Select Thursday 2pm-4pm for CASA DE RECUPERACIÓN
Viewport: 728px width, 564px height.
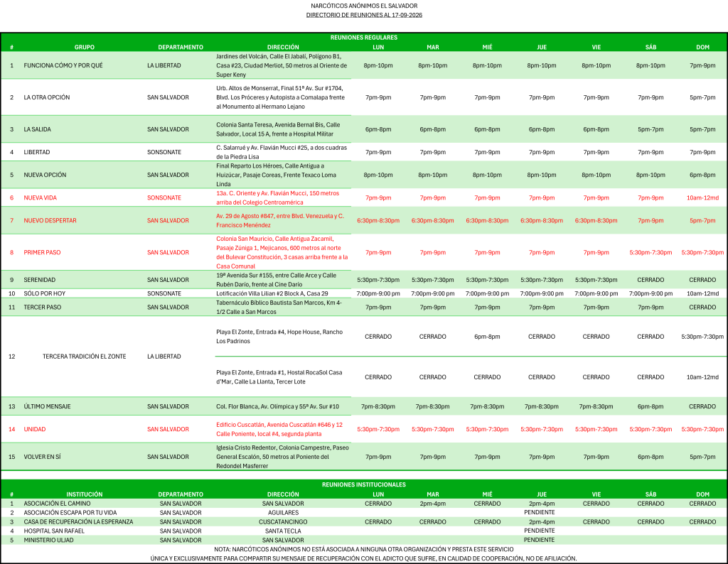tap(542, 522)
